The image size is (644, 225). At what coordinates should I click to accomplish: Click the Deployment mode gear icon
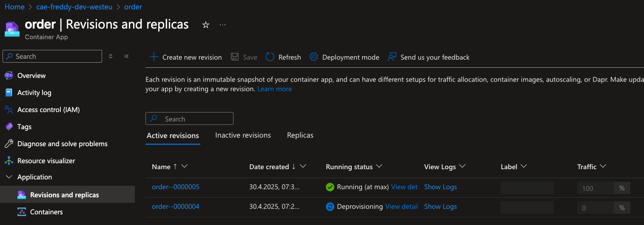pos(314,57)
